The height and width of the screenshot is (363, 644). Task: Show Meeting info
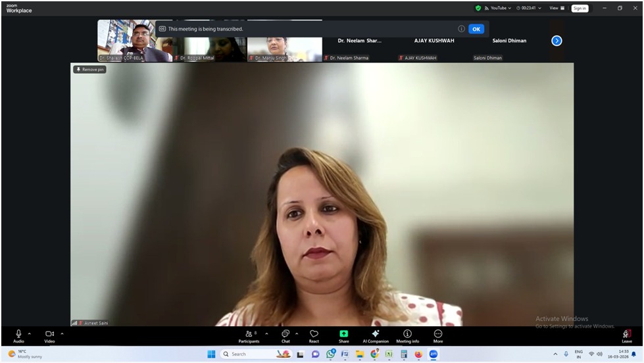point(407,335)
